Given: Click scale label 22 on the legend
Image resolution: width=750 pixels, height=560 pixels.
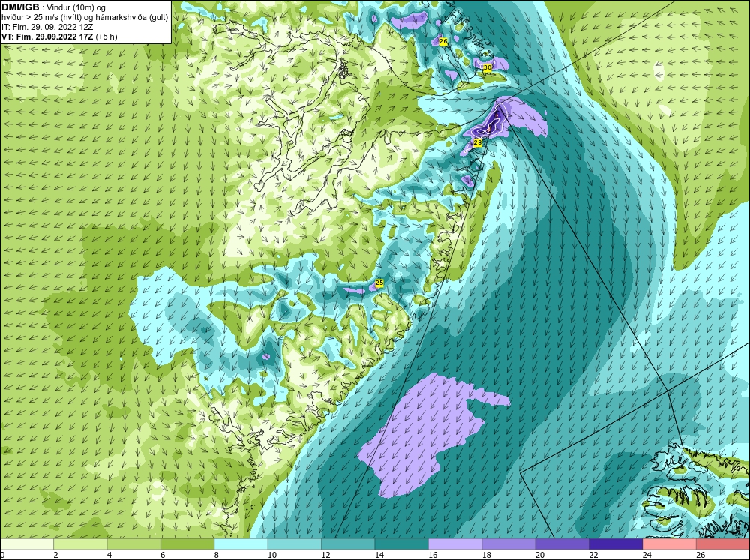Looking at the screenshot, I should [593, 556].
